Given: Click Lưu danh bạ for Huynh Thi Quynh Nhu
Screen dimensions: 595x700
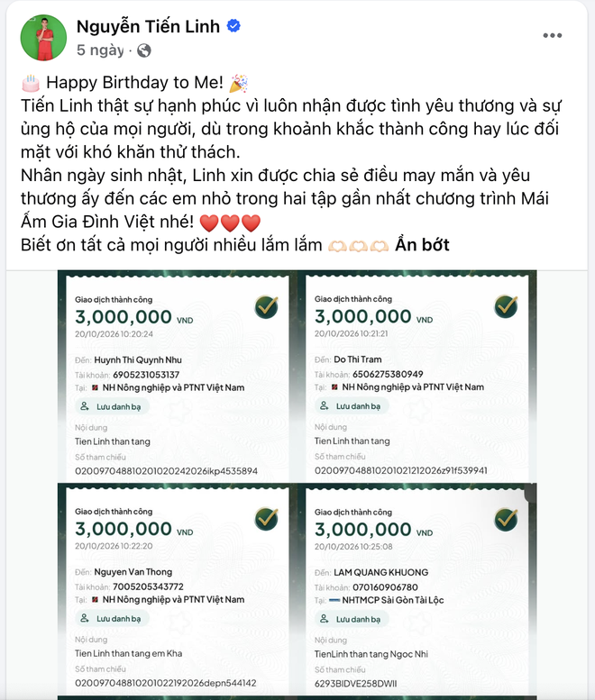Looking at the screenshot, I should tap(112, 406).
